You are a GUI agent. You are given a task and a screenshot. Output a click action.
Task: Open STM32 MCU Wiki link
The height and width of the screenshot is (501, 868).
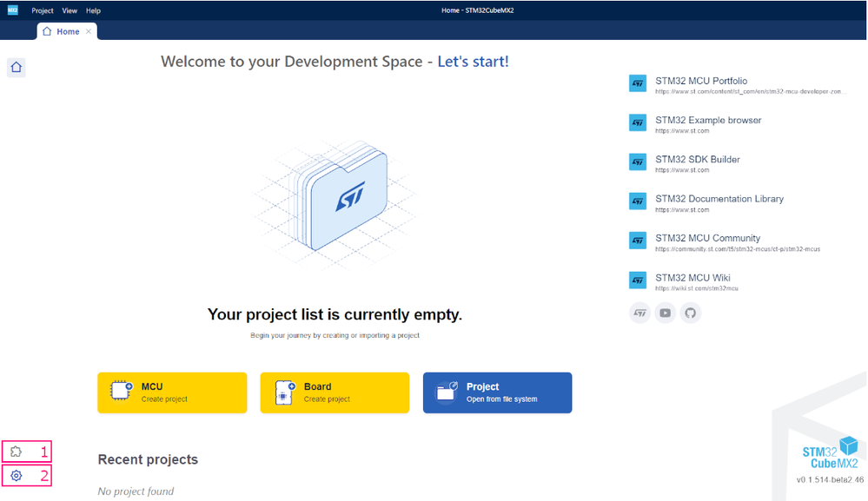pyautogui.click(x=693, y=278)
